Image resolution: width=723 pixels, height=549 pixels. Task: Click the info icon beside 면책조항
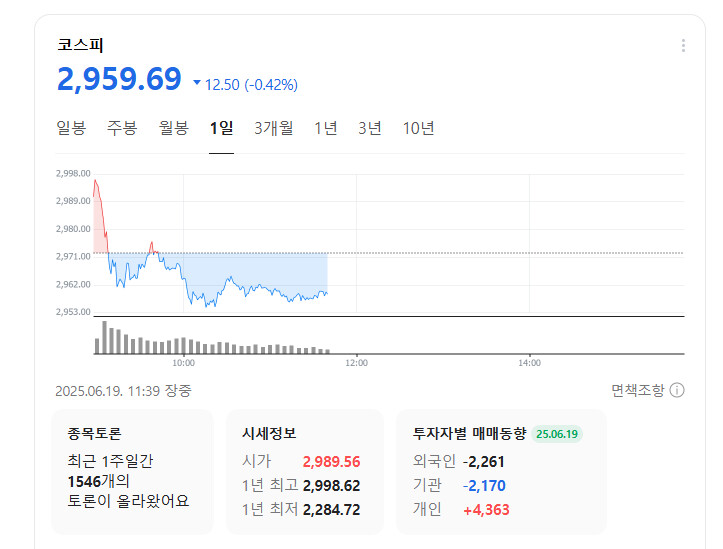tap(677, 390)
